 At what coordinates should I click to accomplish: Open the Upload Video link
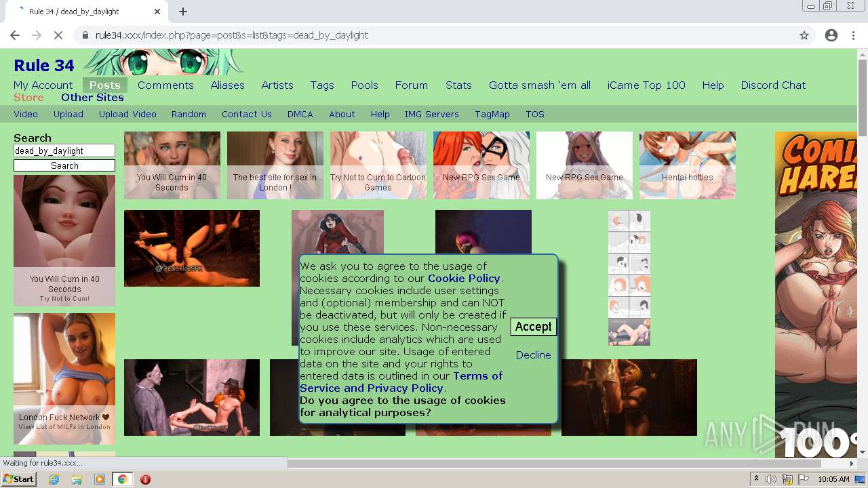pos(127,115)
